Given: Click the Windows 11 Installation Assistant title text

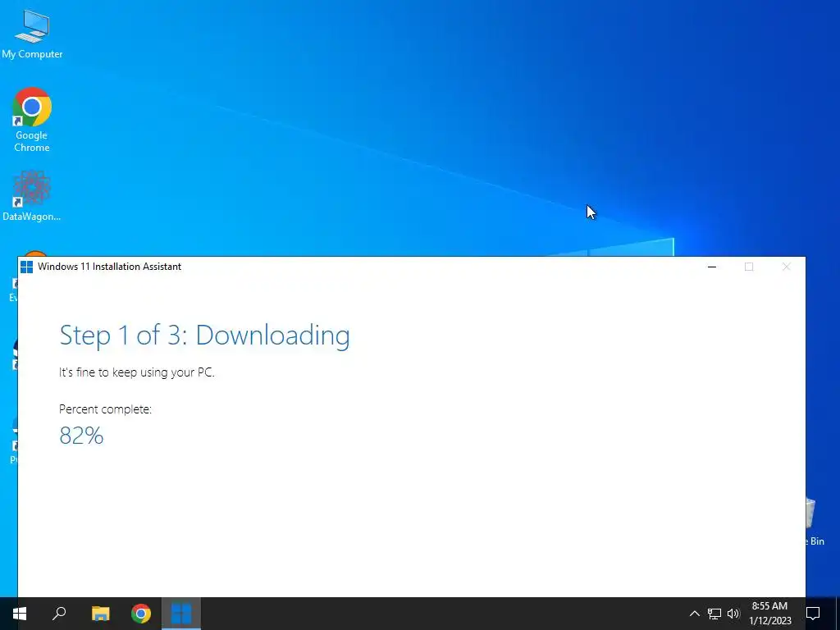Looking at the screenshot, I should pos(110,267).
